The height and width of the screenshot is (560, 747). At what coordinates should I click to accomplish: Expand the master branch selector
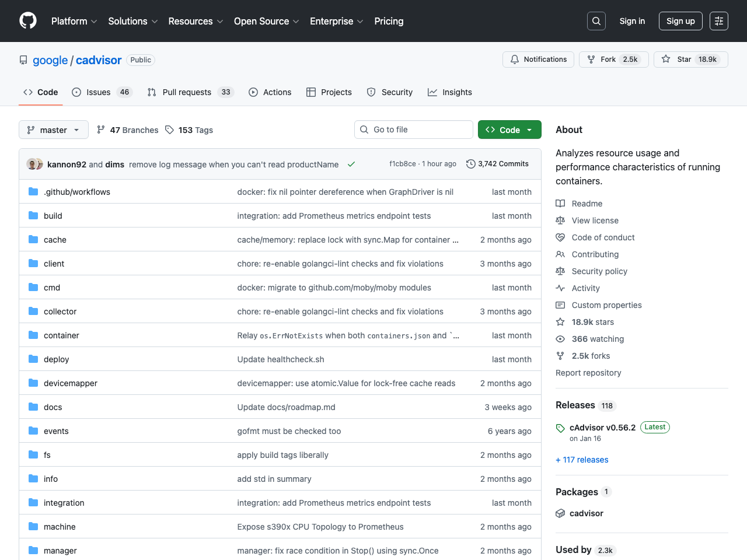click(x=53, y=129)
